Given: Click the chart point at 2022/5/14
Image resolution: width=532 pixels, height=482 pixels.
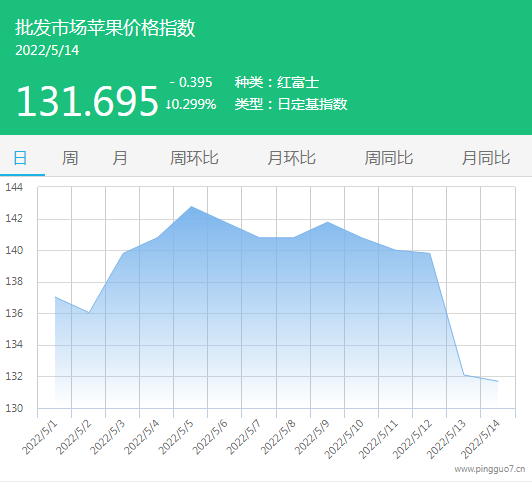Looking at the screenshot, I should 497,381.
